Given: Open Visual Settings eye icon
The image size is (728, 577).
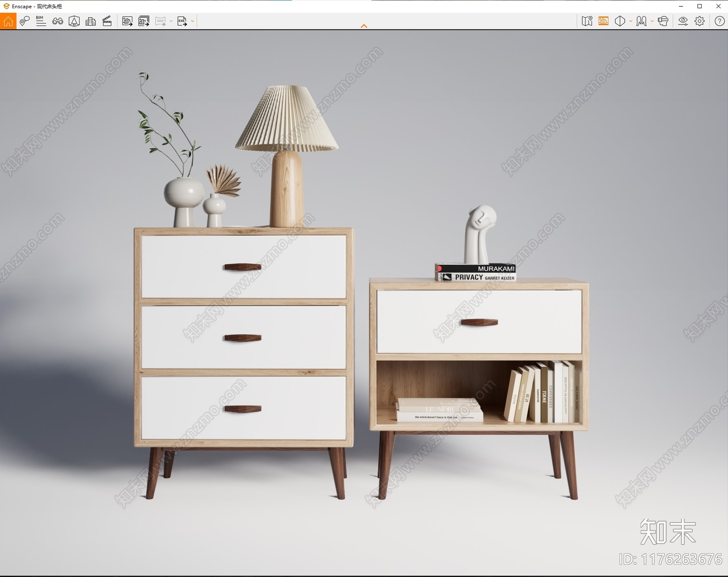Looking at the screenshot, I should pos(683,21).
